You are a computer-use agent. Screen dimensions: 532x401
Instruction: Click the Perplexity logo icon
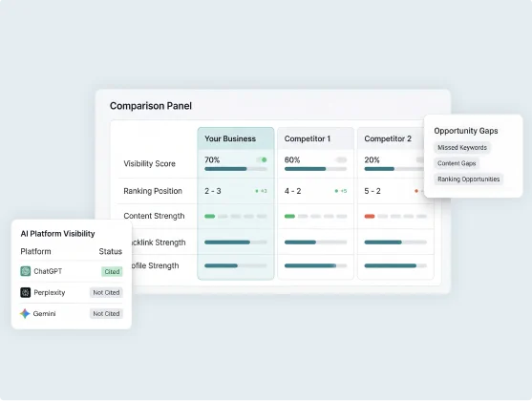(26, 292)
